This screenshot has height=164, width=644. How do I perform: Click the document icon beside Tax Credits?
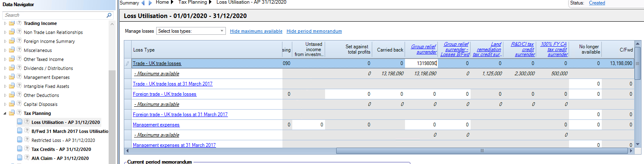pyautogui.click(x=20, y=149)
